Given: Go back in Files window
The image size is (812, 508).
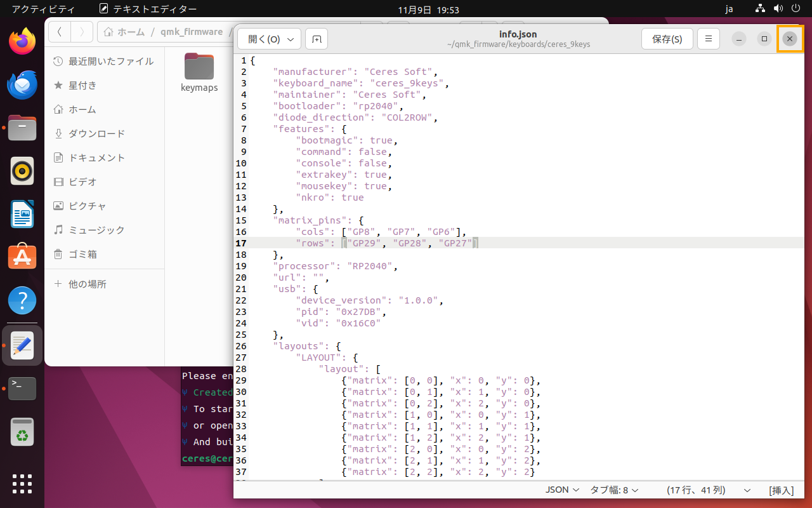Looking at the screenshot, I should pos(59,32).
